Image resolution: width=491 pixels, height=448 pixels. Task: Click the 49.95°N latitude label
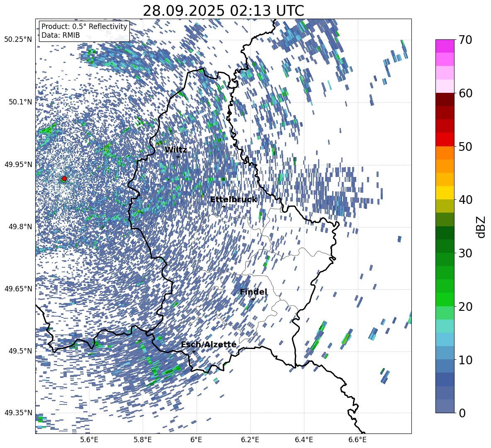(x=18, y=164)
